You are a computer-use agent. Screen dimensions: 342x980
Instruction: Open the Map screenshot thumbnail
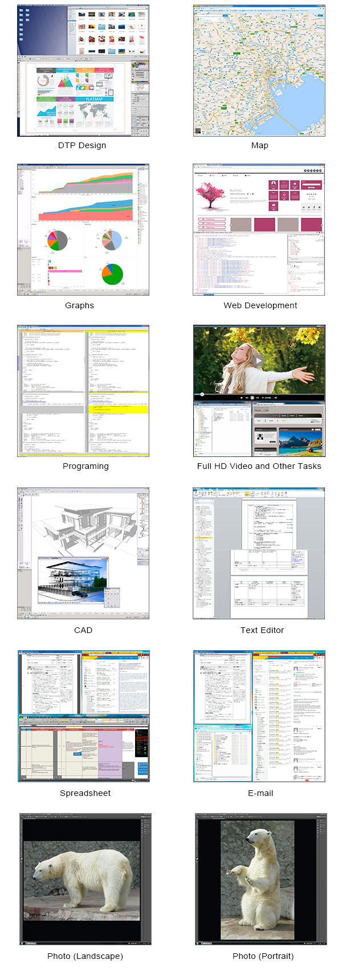point(259,71)
